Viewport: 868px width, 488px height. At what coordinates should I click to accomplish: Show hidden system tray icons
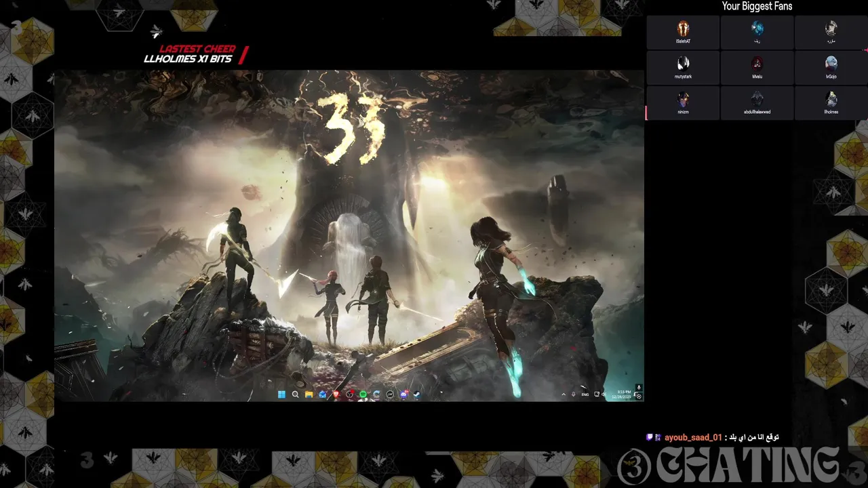pyautogui.click(x=564, y=394)
